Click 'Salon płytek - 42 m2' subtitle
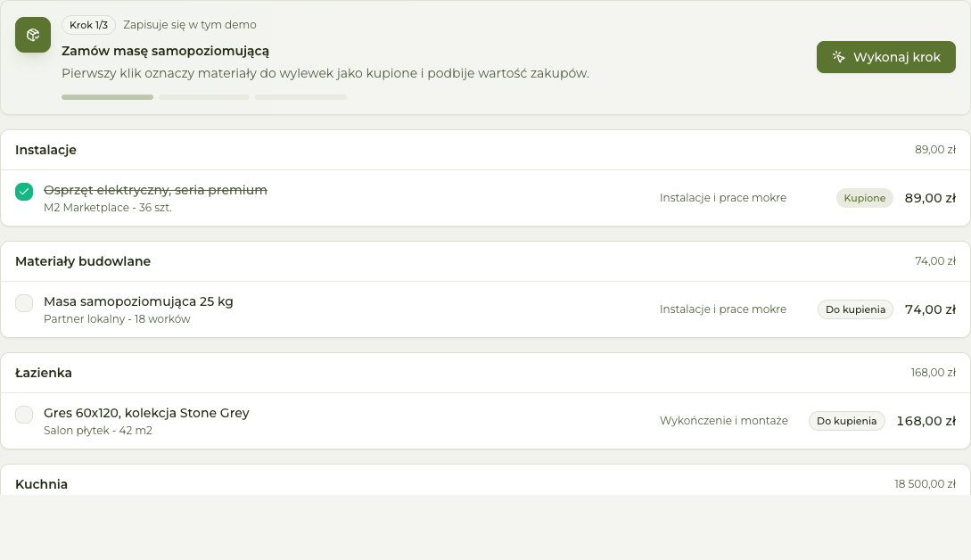Screen dimensions: 971x560 (98, 431)
